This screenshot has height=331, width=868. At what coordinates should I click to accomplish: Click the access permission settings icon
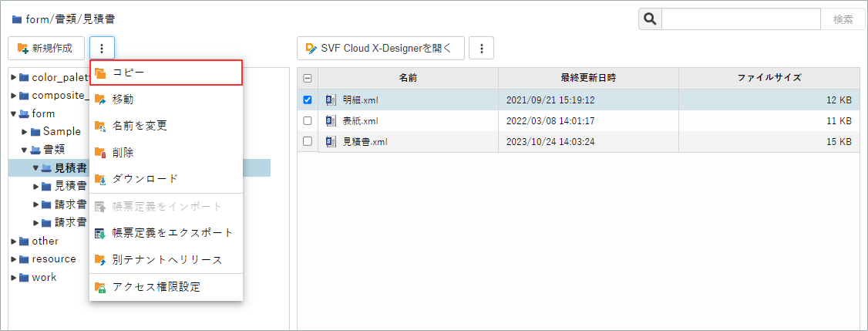point(100,287)
